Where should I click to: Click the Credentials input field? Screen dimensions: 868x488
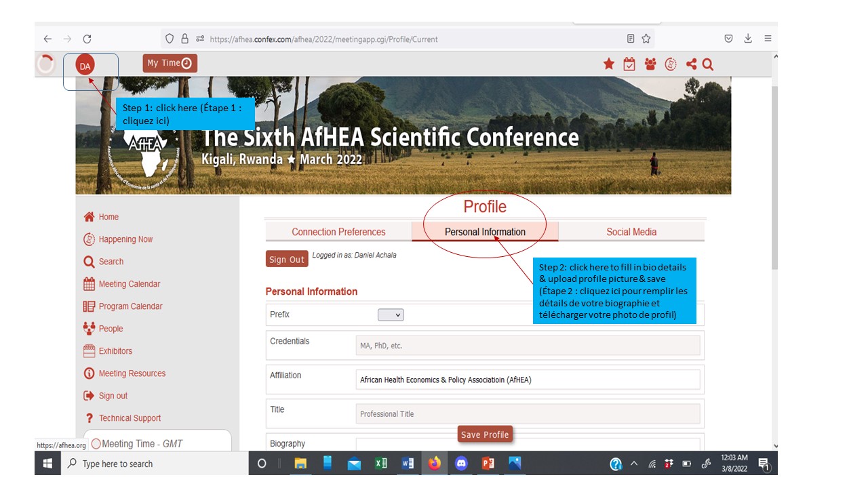pyautogui.click(x=528, y=346)
